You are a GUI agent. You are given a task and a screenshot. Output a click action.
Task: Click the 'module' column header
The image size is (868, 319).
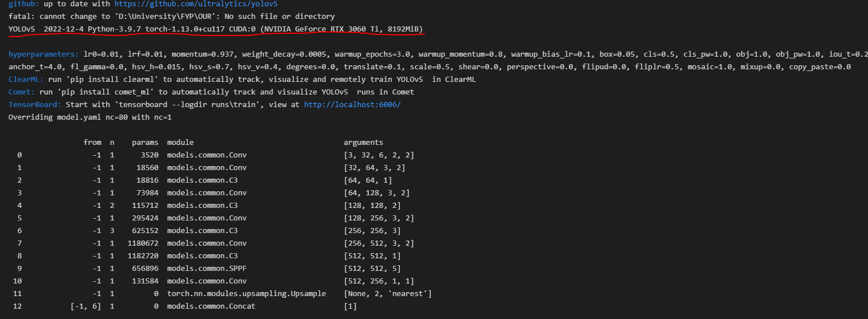180,142
